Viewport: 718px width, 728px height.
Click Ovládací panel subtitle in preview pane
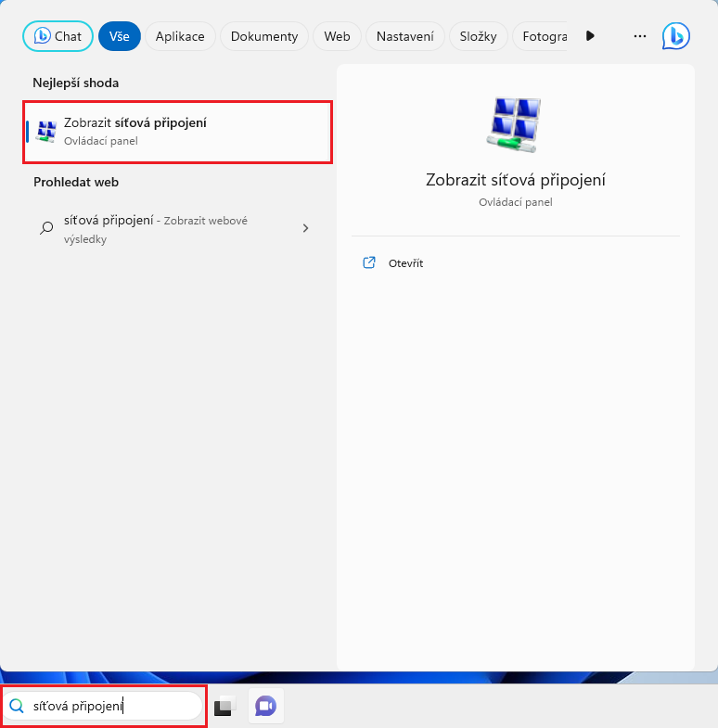point(516,202)
